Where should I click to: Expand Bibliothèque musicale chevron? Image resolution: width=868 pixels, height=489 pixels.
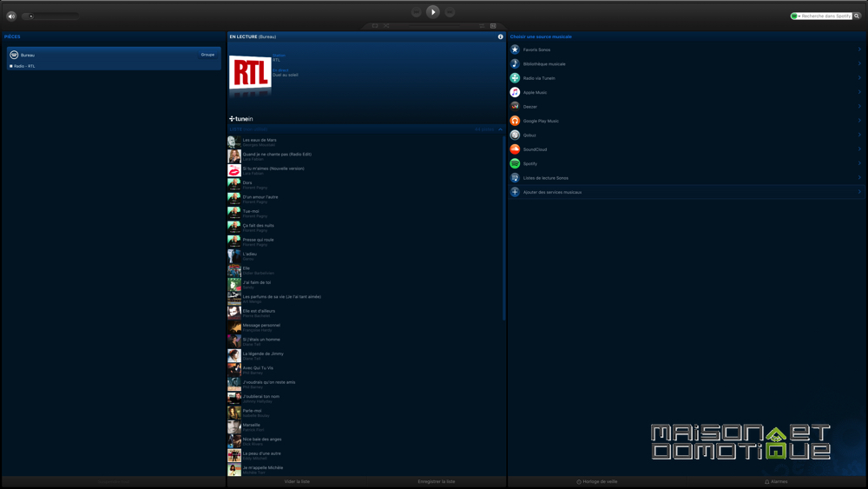point(859,63)
